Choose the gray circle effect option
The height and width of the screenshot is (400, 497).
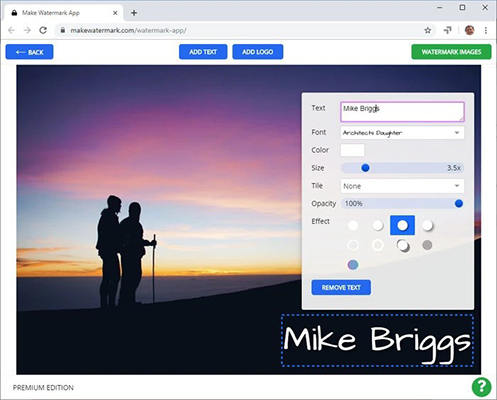point(427,245)
